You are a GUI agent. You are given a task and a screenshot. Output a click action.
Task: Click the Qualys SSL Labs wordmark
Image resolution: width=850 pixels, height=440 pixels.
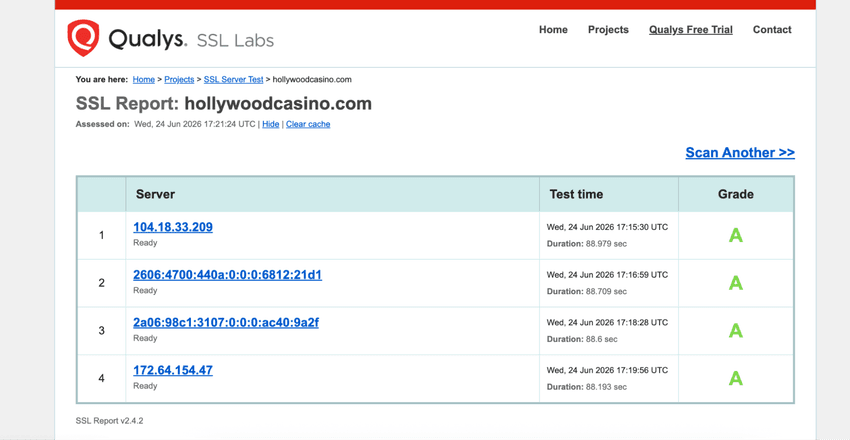191,40
